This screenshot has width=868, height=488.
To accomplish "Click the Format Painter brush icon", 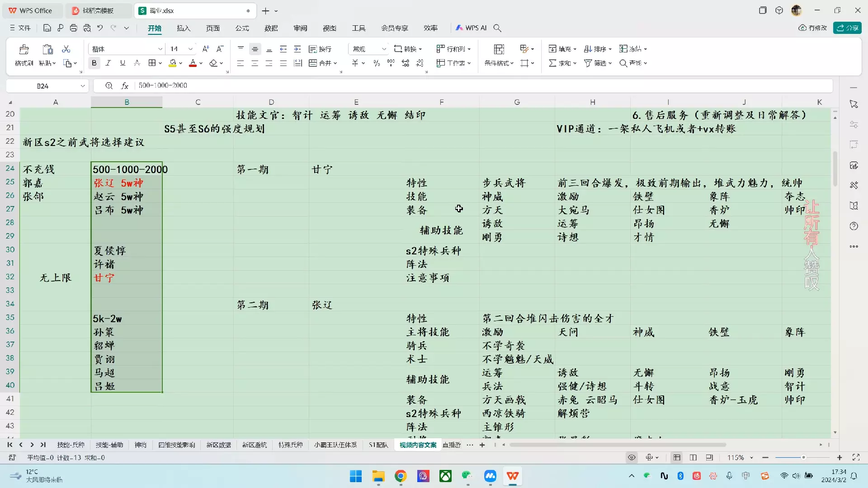I will [x=24, y=49].
